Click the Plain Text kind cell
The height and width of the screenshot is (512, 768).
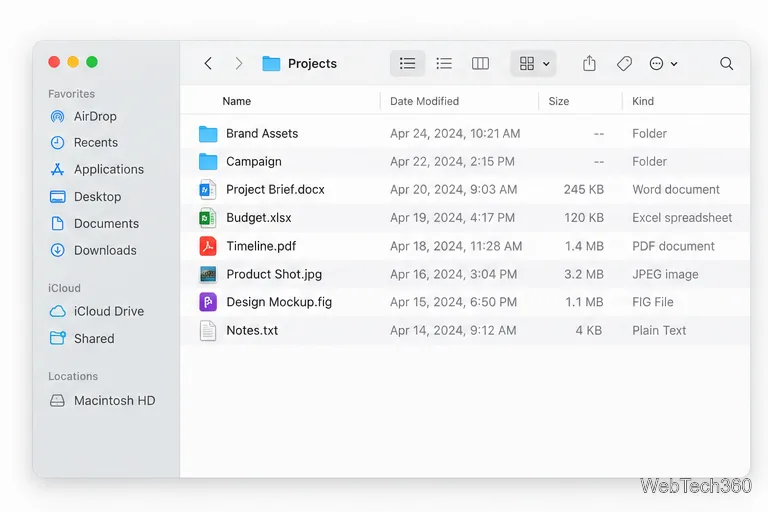pos(659,330)
